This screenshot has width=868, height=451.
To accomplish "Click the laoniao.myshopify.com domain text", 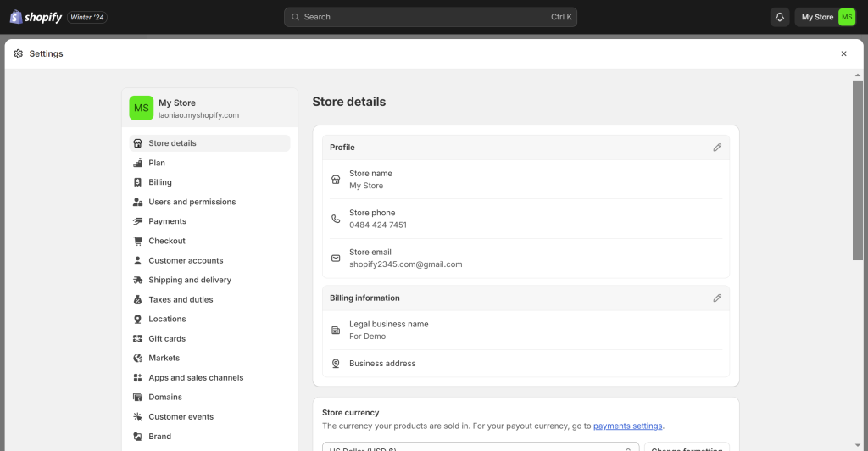I will (x=198, y=115).
